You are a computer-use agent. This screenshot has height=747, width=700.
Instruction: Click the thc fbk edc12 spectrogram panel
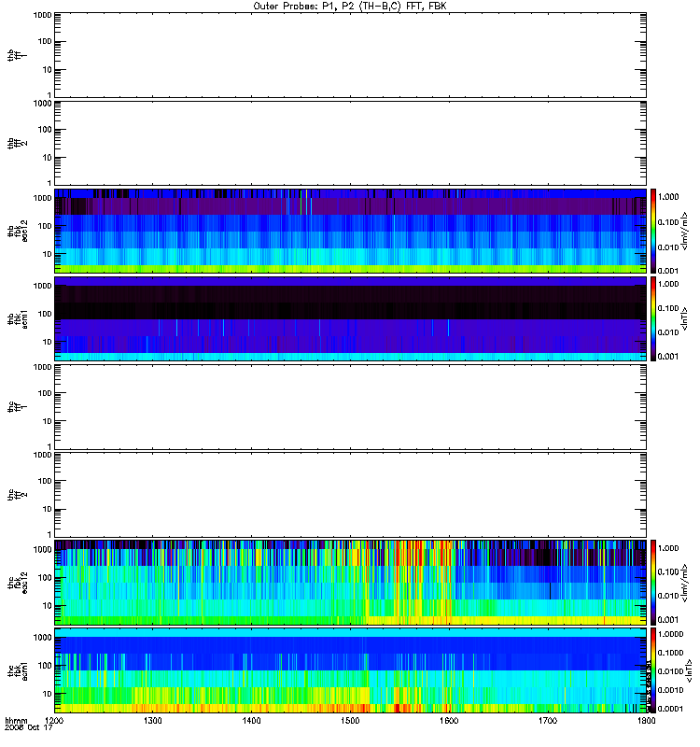[x=350, y=583]
